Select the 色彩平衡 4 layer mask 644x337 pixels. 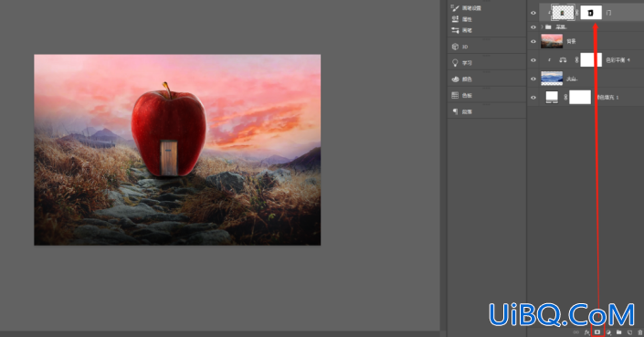tap(591, 60)
